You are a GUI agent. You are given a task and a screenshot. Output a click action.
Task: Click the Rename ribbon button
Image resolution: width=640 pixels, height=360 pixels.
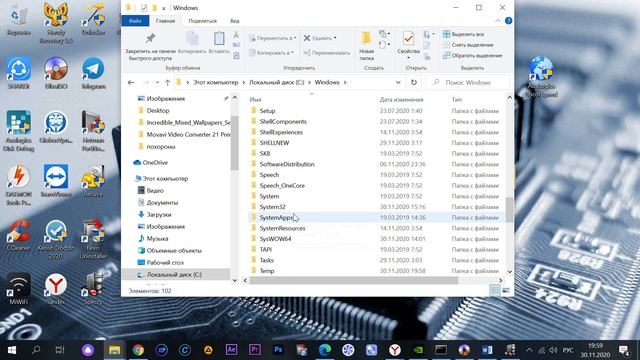coord(327,53)
